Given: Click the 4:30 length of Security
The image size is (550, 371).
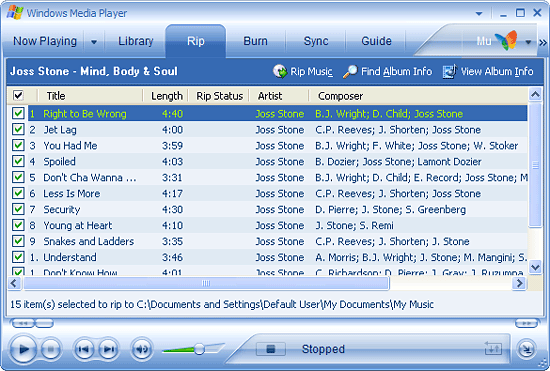Looking at the screenshot, I should [x=172, y=210].
